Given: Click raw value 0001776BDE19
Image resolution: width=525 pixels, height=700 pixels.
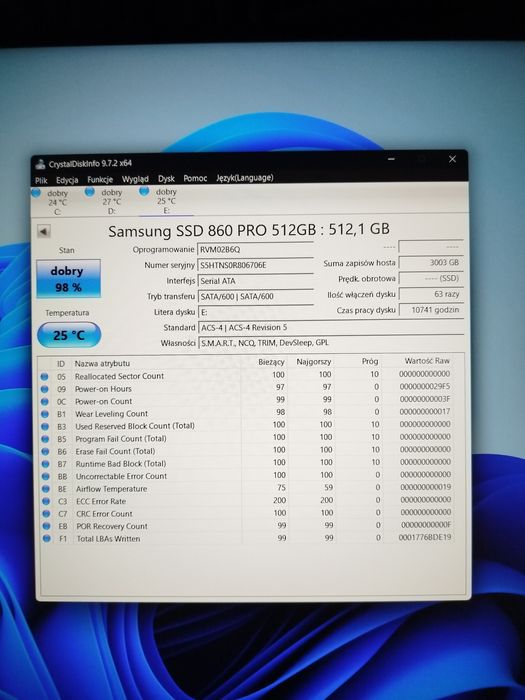Looking at the screenshot, I should coord(425,537).
